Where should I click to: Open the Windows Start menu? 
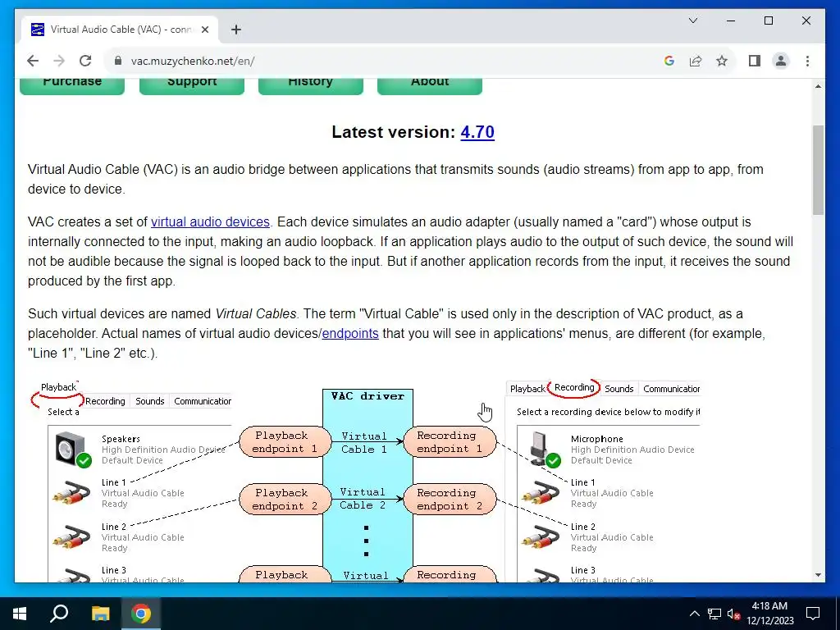pos(20,614)
